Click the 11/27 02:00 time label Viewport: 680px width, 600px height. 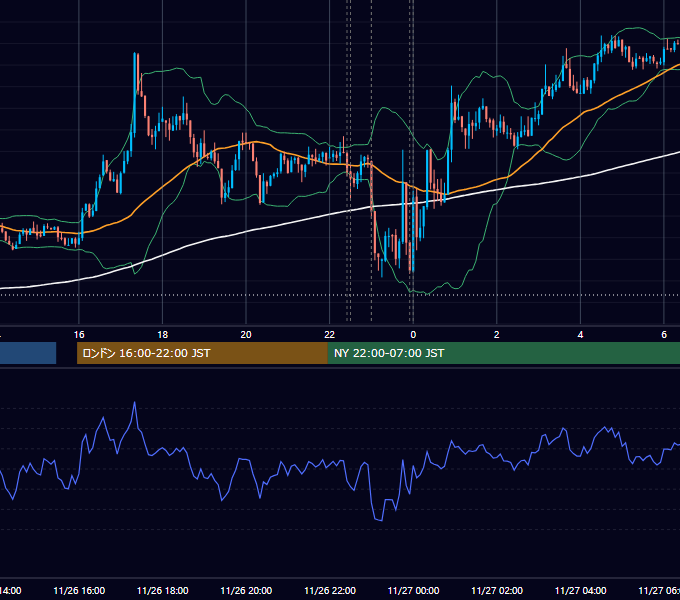[x=497, y=590]
